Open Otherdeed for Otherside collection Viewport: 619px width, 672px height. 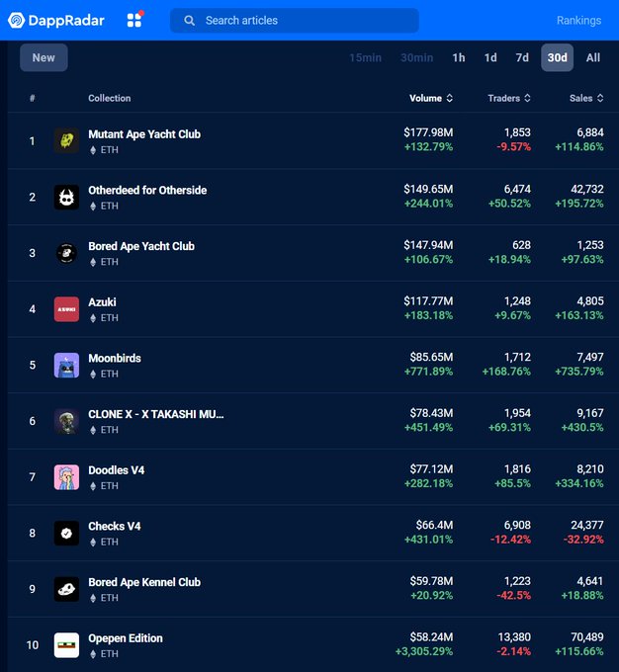tap(147, 190)
